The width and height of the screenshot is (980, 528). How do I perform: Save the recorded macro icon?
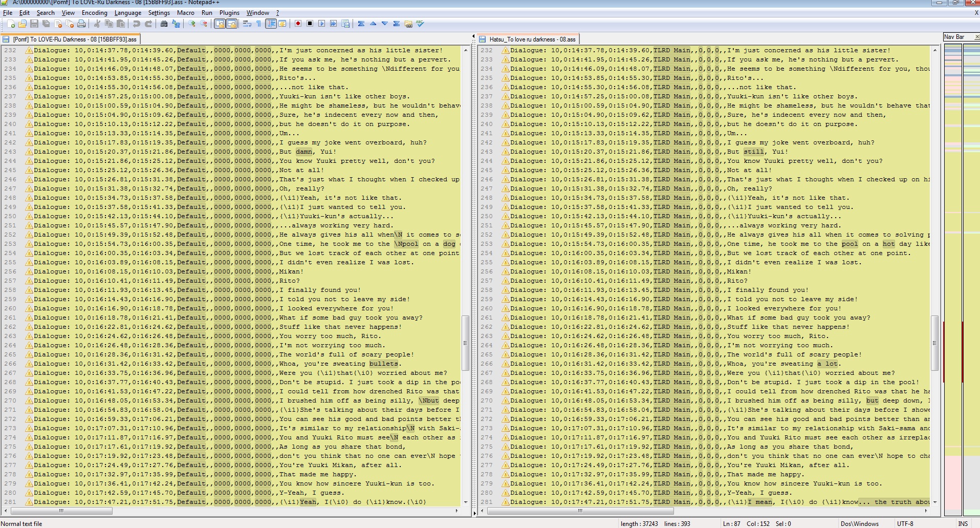pos(345,24)
